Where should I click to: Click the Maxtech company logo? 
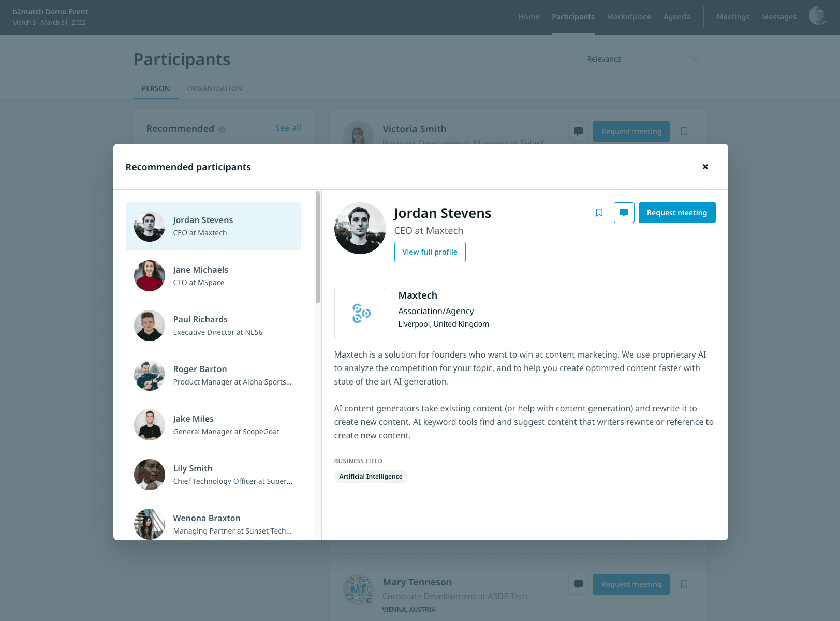[x=360, y=314]
